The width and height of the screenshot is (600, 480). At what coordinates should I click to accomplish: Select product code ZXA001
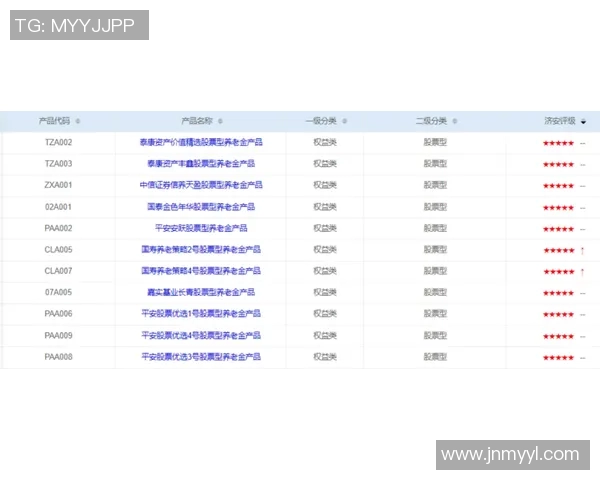click(x=58, y=185)
